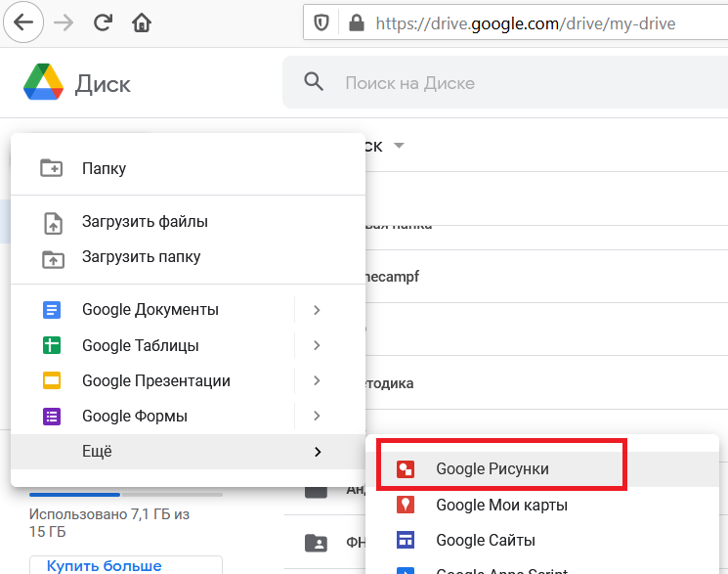The width and height of the screenshot is (728, 574).
Task: Click the folder row ending in тодика
Action: [546, 383]
